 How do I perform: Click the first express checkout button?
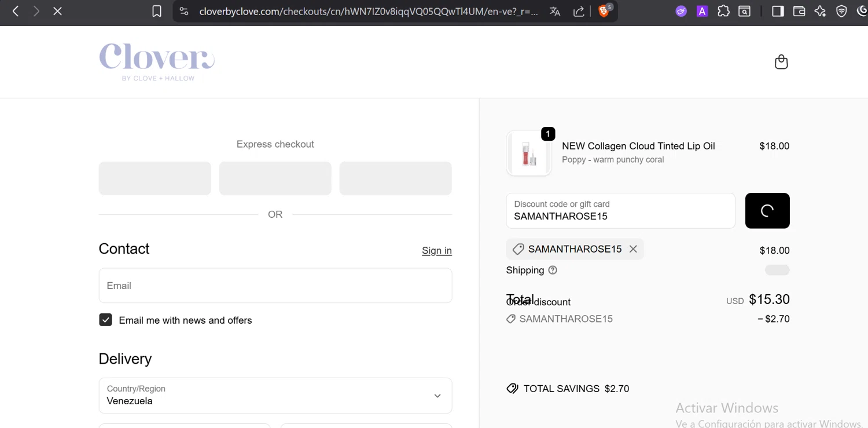point(155,178)
